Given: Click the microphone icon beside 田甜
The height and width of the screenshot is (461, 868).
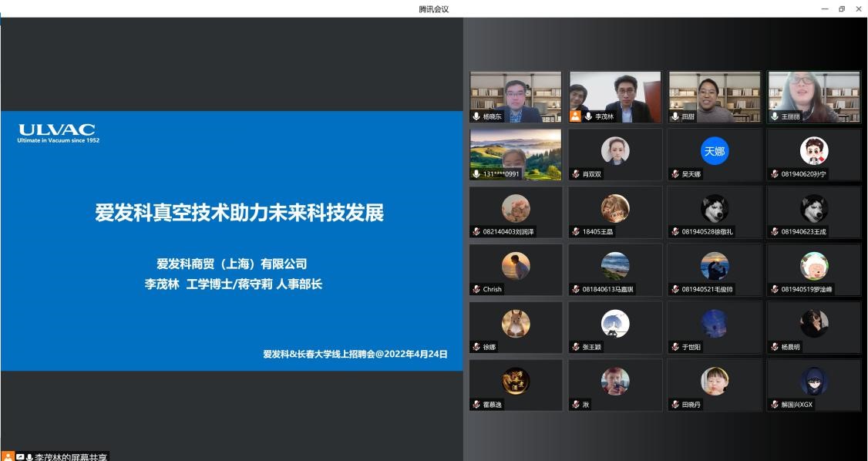Looking at the screenshot, I should (675, 116).
